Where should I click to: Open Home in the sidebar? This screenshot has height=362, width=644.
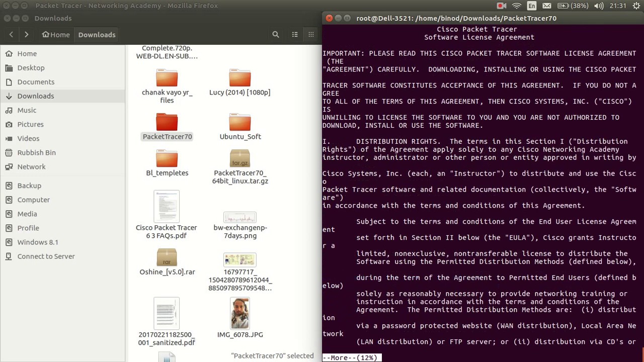pyautogui.click(x=27, y=53)
